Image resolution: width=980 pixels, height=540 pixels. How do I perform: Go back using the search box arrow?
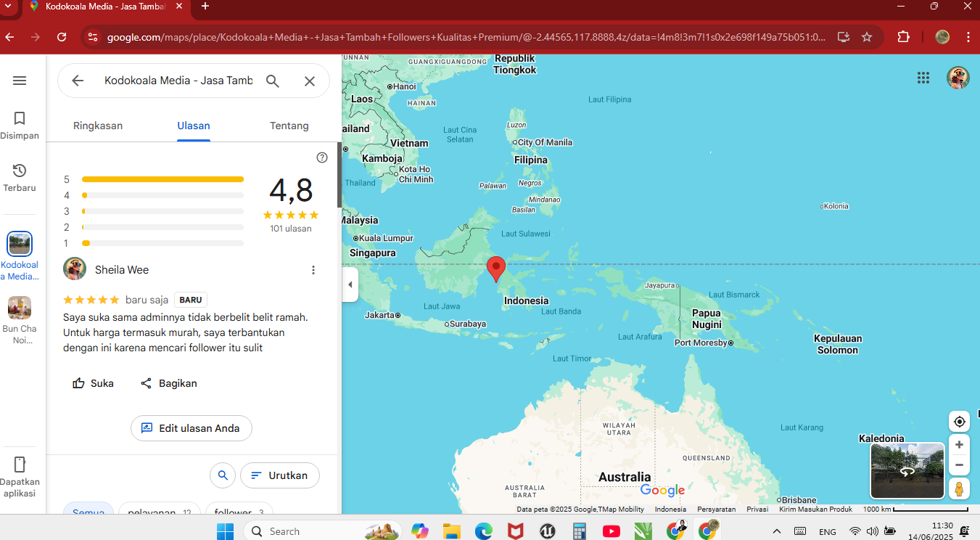[x=78, y=81]
